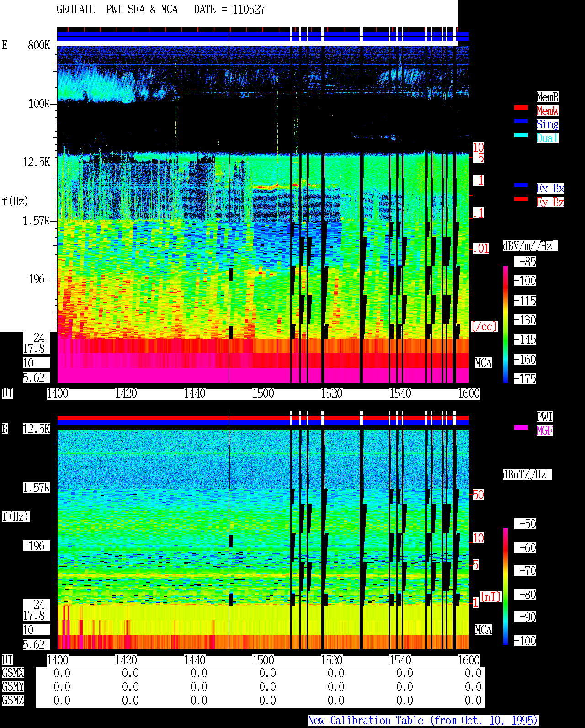This screenshot has width=585, height=728.
Task: Select the MGF legend label
Action: pyautogui.click(x=545, y=430)
